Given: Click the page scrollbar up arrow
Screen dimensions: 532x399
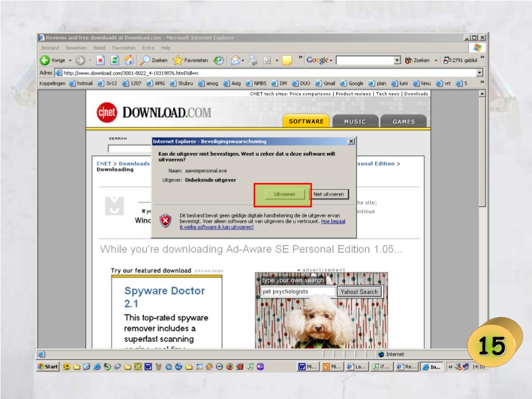Looking at the screenshot, I should [482, 94].
